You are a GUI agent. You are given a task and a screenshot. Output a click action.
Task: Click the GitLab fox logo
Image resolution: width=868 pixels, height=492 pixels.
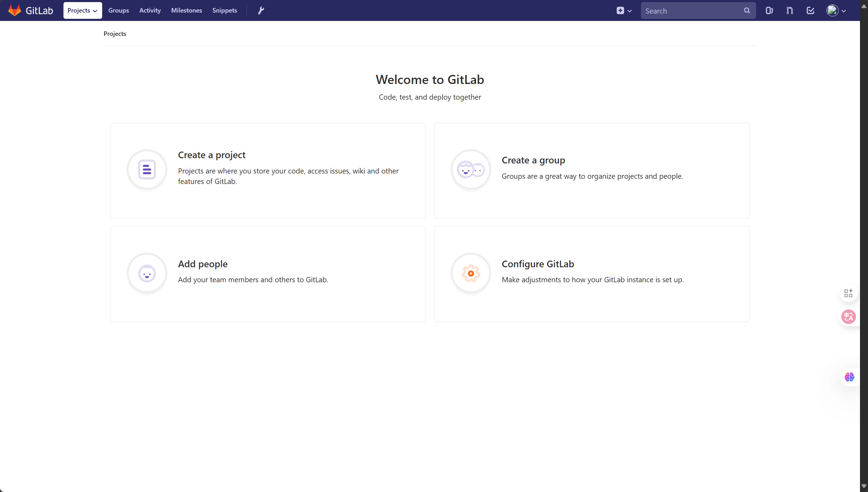[15, 10]
